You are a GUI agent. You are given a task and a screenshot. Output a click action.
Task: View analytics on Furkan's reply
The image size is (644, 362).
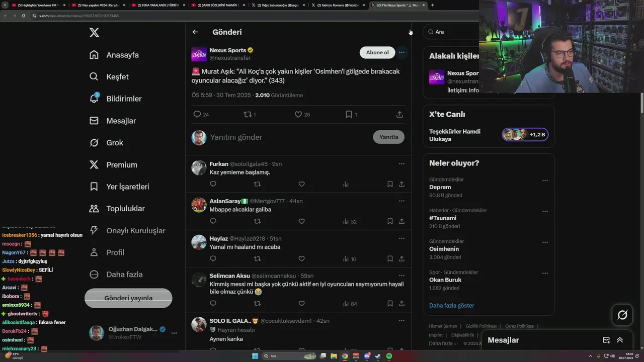coord(346,184)
